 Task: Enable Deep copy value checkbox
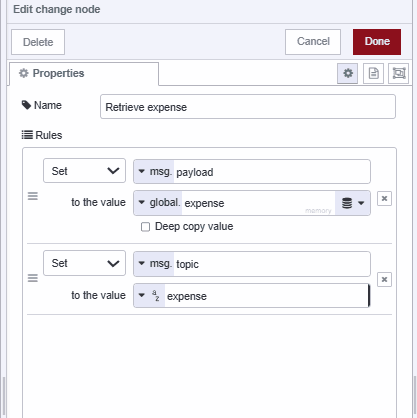click(x=145, y=227)
